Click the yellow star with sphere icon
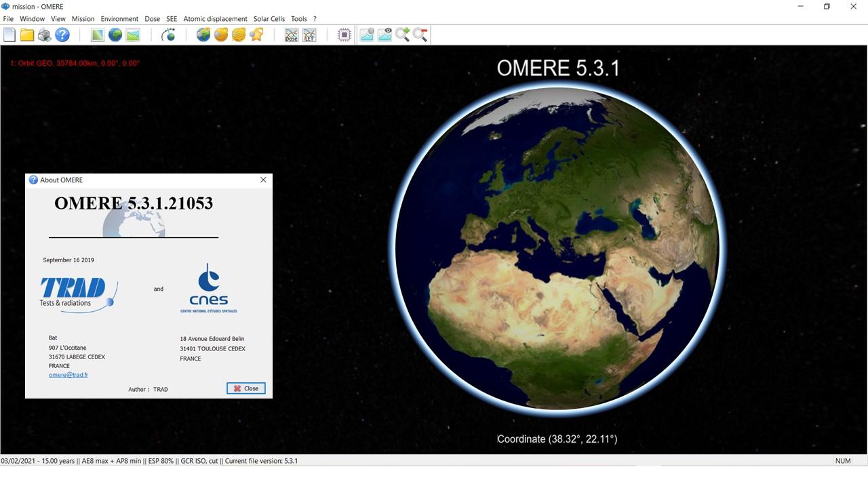The width and height of the screenshot is (868, 488). (x=256, y=35)
